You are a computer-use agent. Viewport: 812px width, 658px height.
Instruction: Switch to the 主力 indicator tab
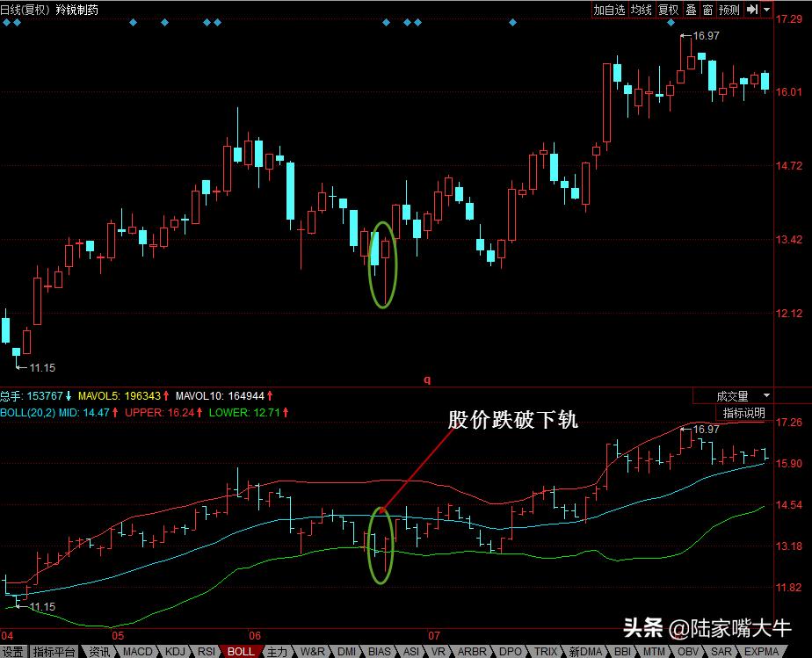pyautogui.click(x=277, y=651)
